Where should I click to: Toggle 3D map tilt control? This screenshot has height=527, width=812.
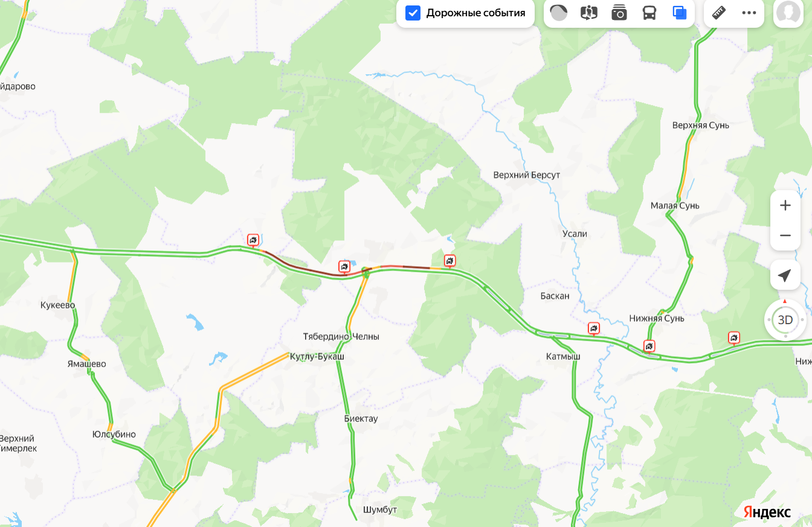coord(785,320)
